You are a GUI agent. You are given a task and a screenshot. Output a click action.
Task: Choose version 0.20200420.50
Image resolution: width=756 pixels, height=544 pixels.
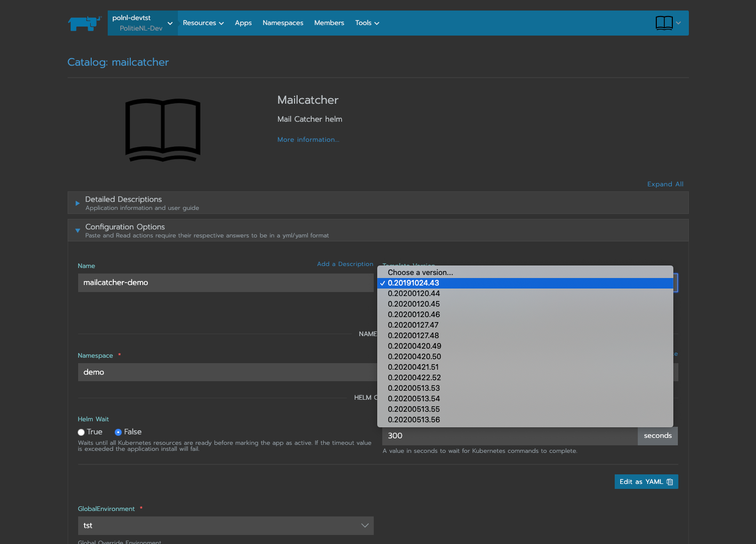(x=525, y=357)
